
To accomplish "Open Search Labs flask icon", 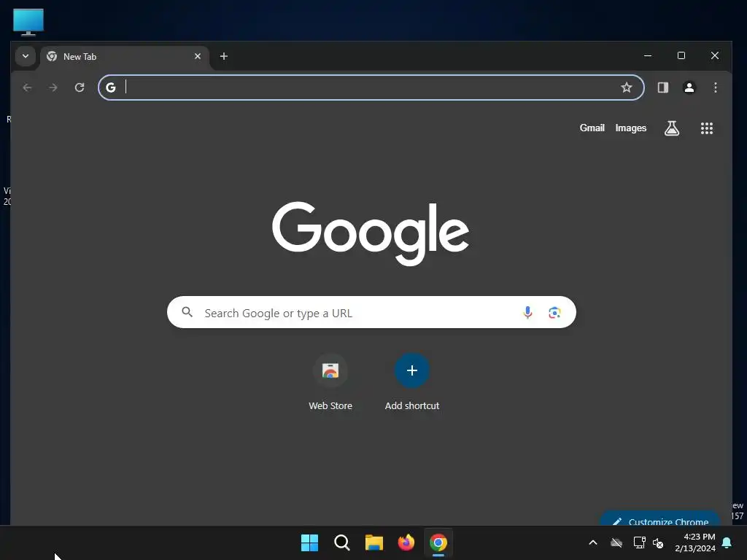I will pos(672,128).
